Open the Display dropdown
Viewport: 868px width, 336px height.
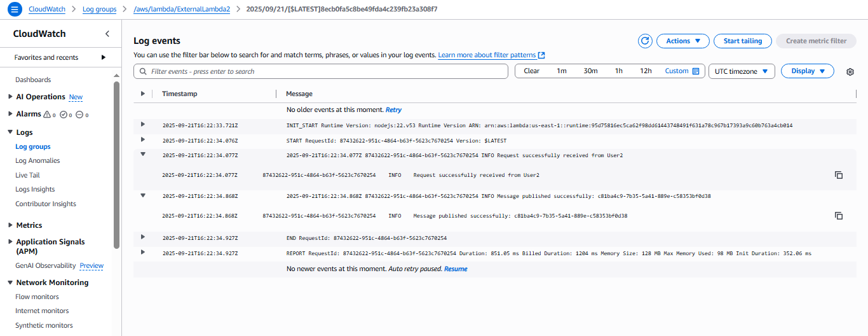(x=808, y=71)
